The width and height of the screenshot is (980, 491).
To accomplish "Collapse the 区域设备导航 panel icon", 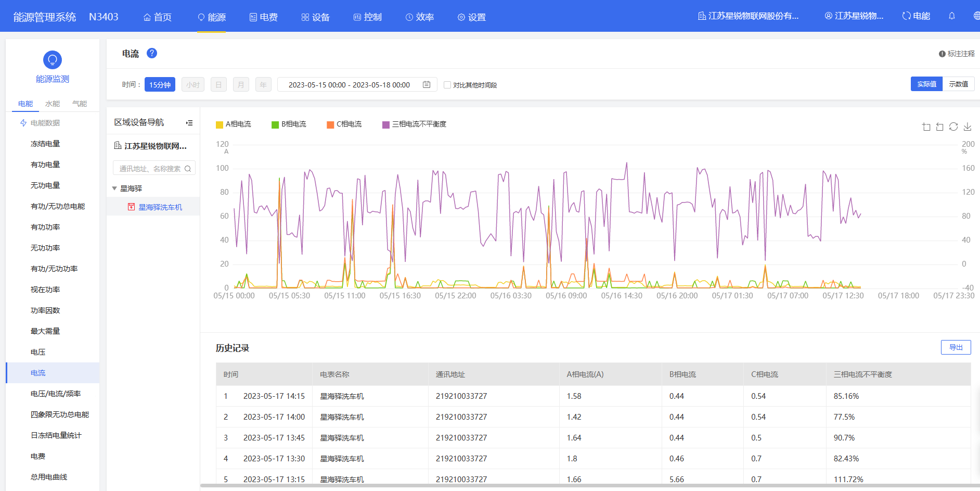I will pos(189,123).
